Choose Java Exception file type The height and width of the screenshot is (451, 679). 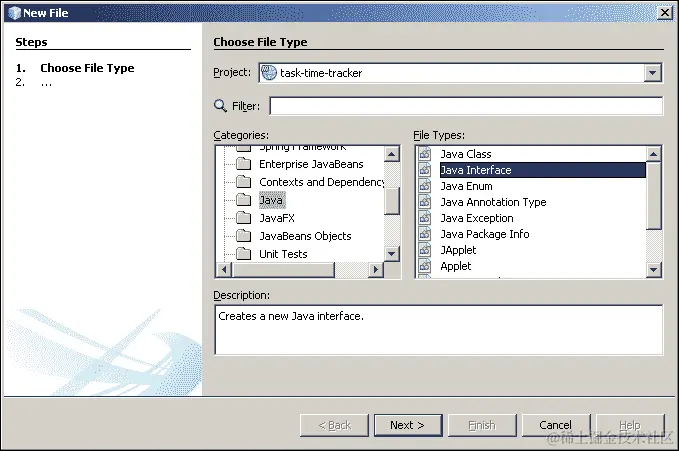tap(477, 218)
